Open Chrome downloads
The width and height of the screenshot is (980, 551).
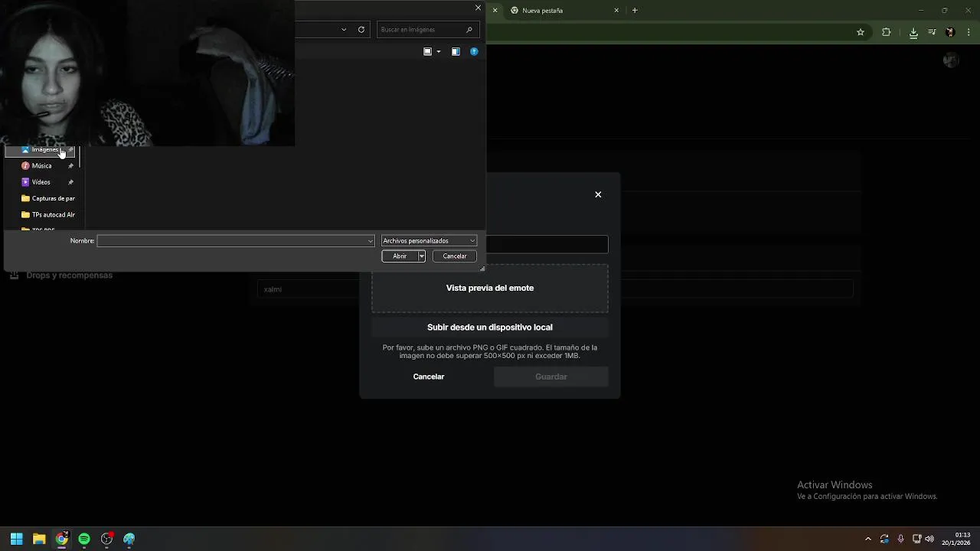pos(913,32)
